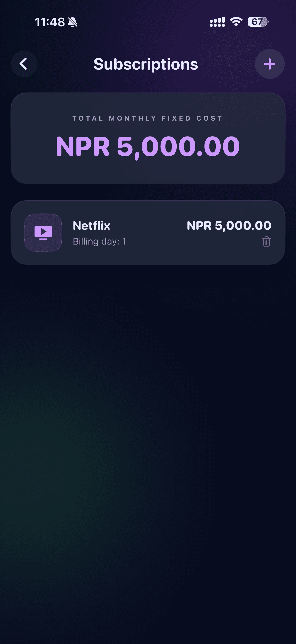Tap the cellular signal bars icon
Viewport: 296px width, 644px height.
(x=217, y=22)
